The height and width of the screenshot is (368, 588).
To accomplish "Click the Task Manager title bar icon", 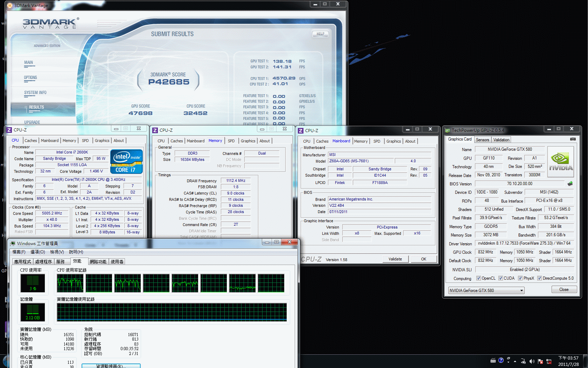I will [x=13, y=243].
